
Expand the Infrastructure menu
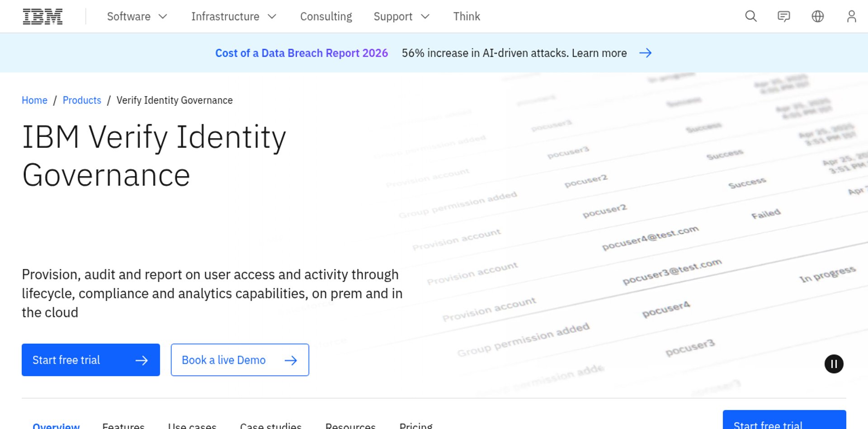(234, 16)
